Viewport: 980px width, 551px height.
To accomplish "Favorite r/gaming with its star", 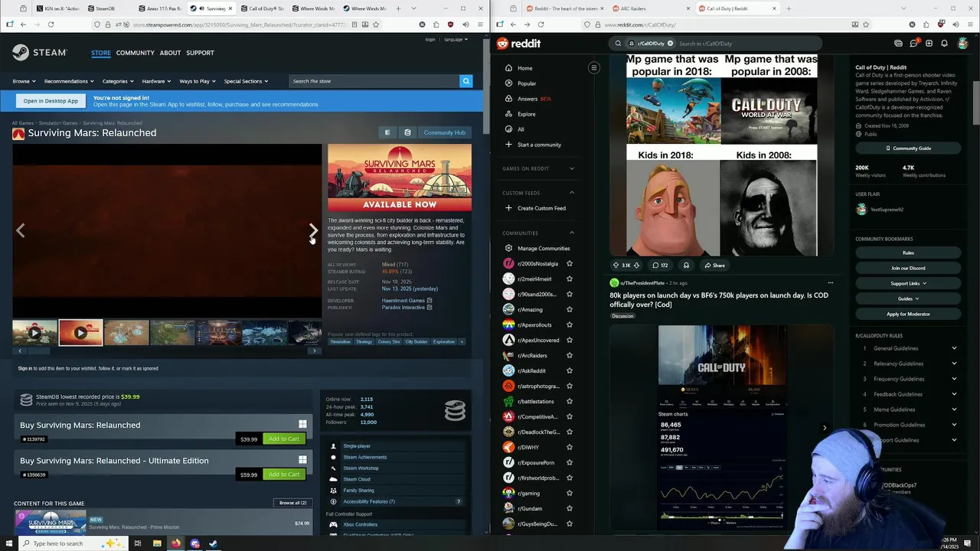I will point(569,493).
